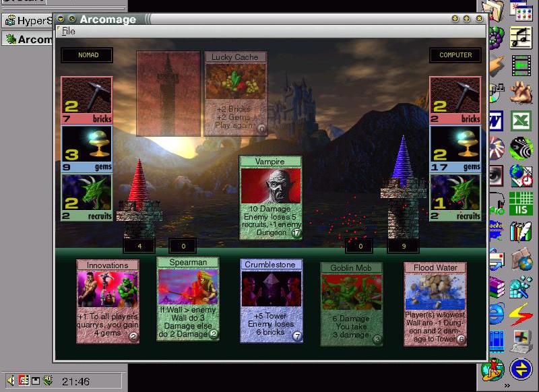Choose the Goblin Mob card
The width and height of the screenshot is (539, 392).
[x=351, y=304]
